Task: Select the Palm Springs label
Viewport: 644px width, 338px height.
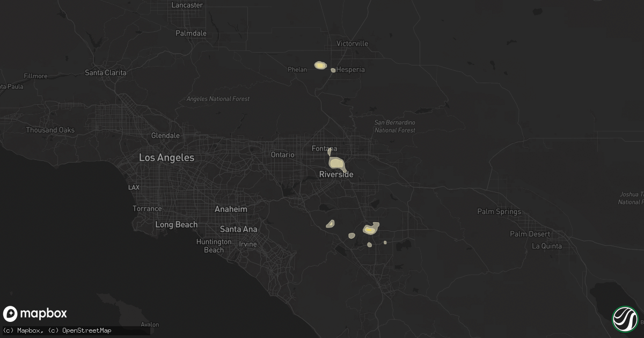Action: point(499,211)
